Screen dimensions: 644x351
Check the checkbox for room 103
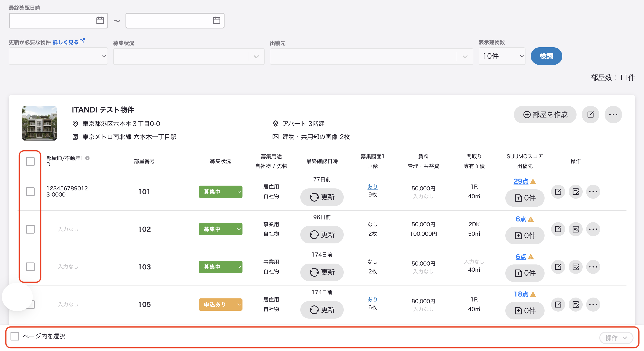coord(30,267)
